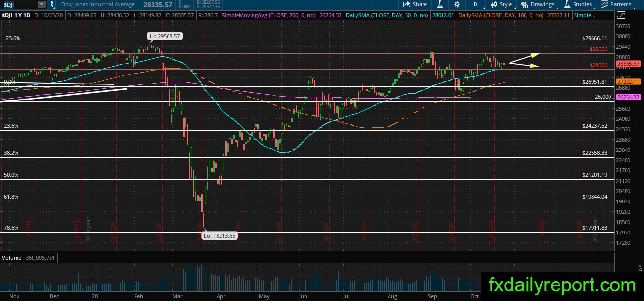Click the 61.8% Fibonacci label
This screenshot has height=301, width=644.
[11, 197]
